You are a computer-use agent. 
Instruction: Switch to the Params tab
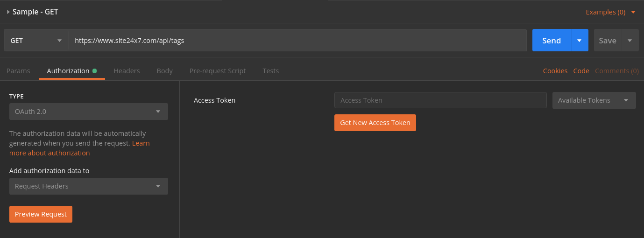tap(18, 71)
